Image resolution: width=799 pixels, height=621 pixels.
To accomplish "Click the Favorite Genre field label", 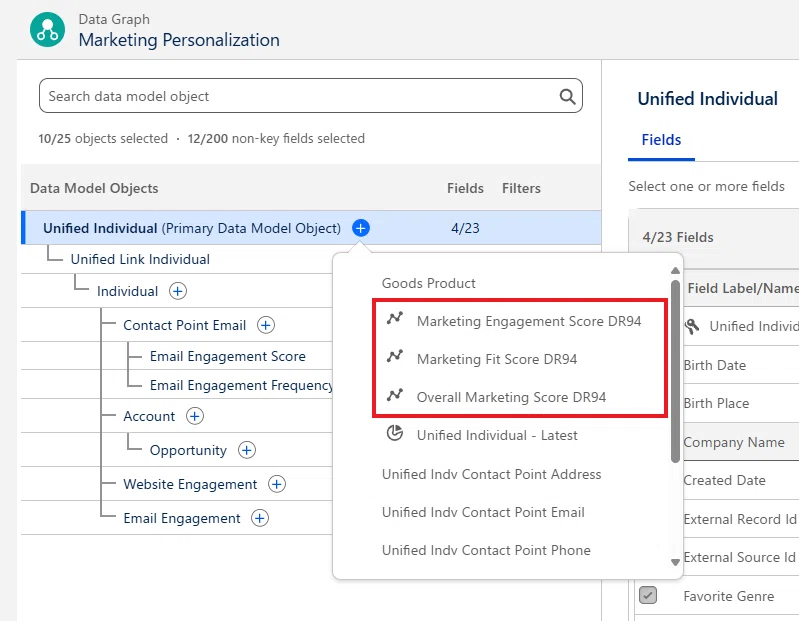I will [x=729, y=596].
